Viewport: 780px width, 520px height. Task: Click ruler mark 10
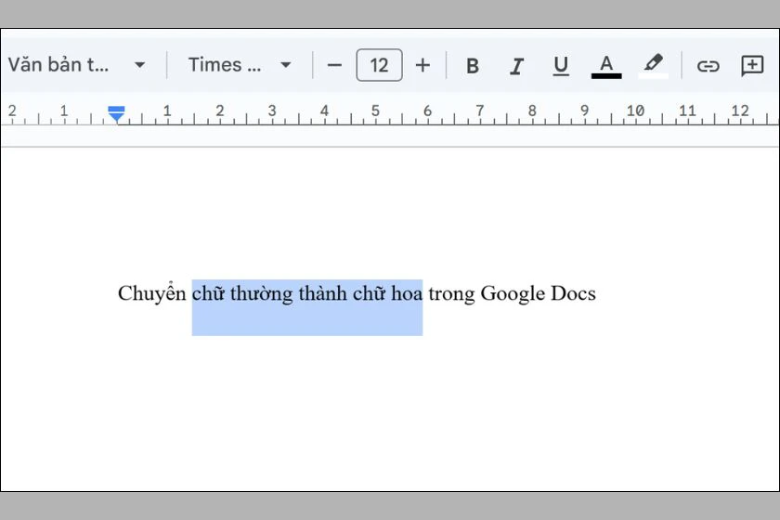tap(635, 110)
